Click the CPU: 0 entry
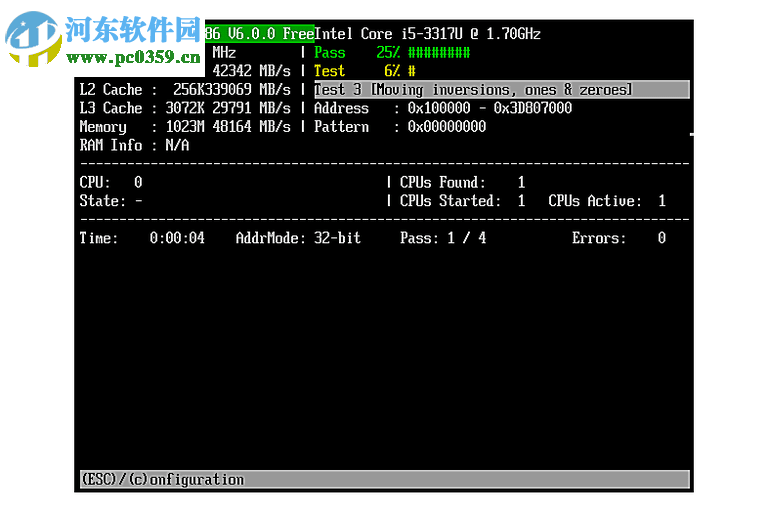 click(111, 183)
